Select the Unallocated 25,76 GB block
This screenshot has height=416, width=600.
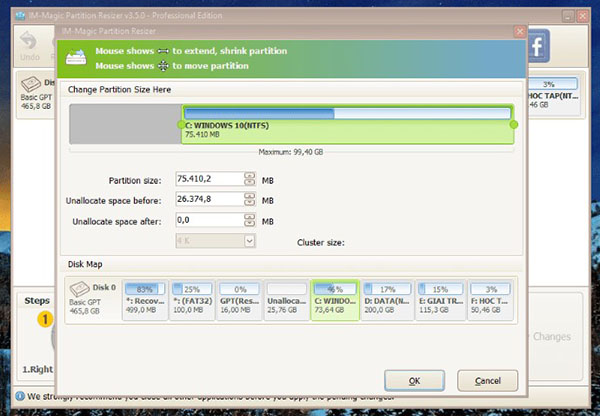pyautogui.click(x=286, y=300)
